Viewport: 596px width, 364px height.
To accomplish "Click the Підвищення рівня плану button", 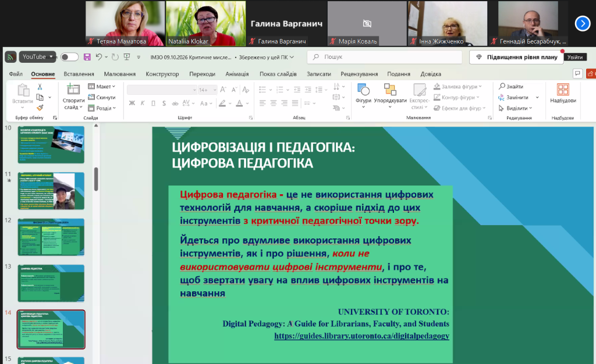I will point(517,57).
